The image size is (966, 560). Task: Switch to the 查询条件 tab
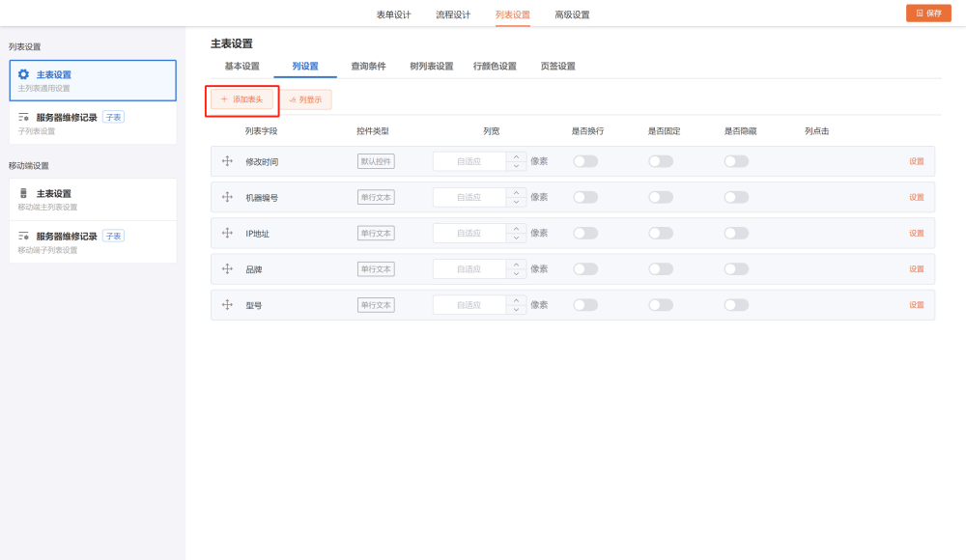point(368,67)
